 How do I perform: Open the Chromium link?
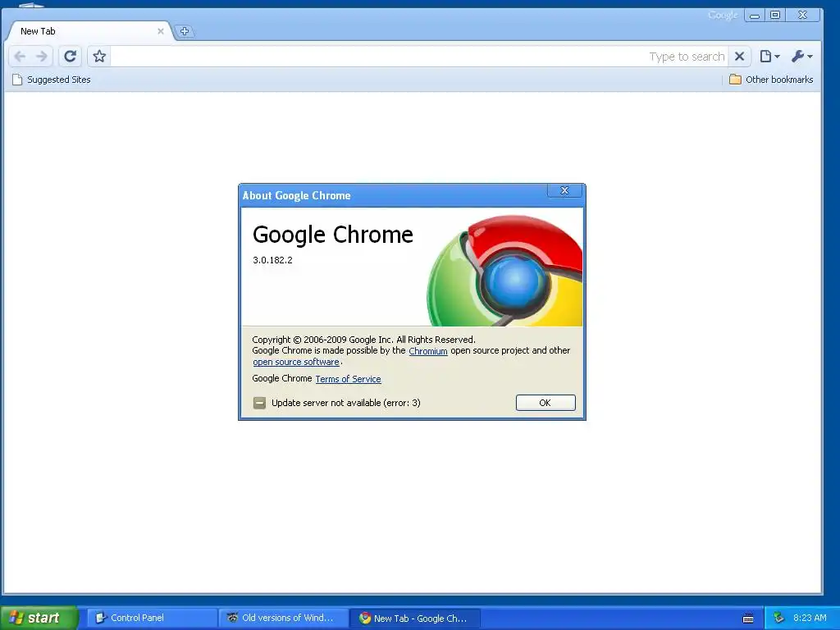tap(428, 351)
